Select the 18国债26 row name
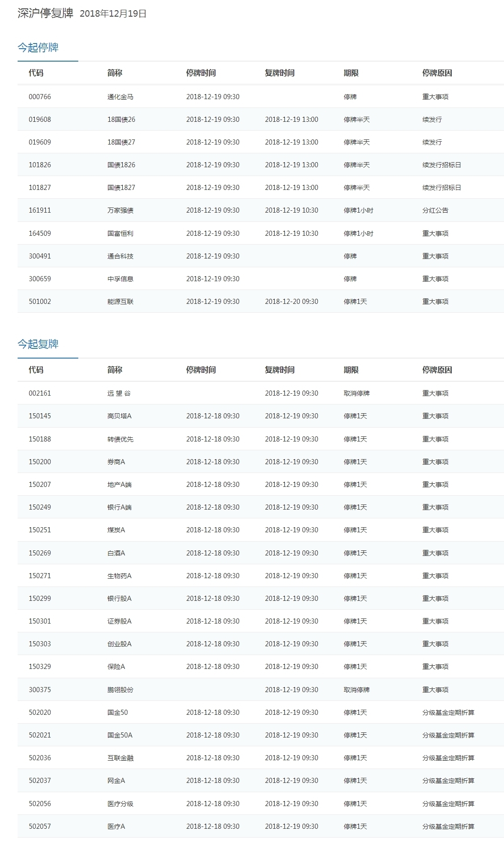 click(x=121, y=120)
